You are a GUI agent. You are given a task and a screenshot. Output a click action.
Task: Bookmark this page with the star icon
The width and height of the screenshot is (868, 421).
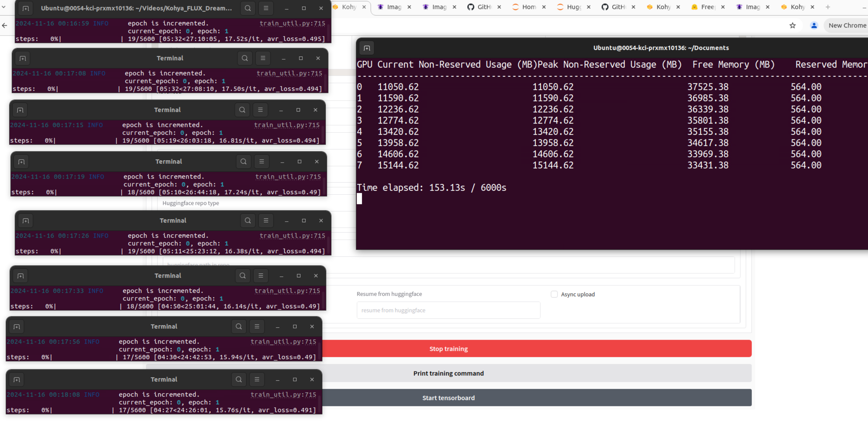[793, 26]
